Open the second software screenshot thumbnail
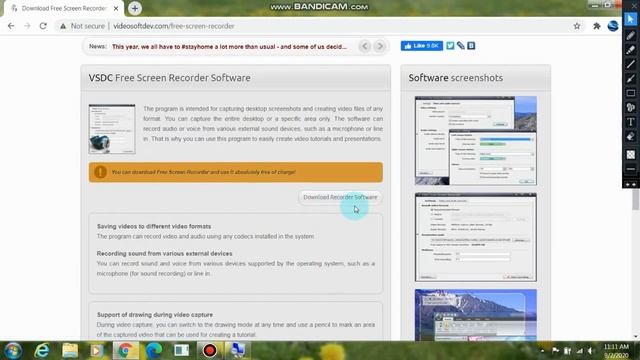 pos(476,238)
